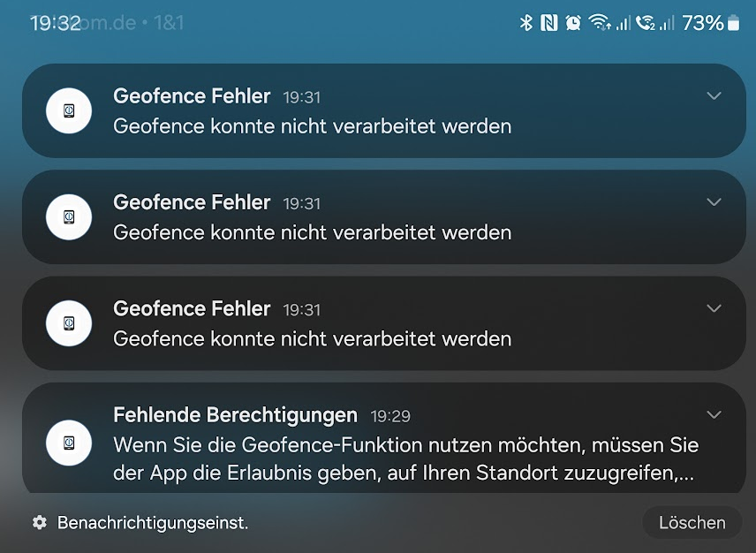The height and width of the screenshot is (553, 756).
Task: Expand the third Geofence Fehler notification
Action: click(x=714, y=308)
